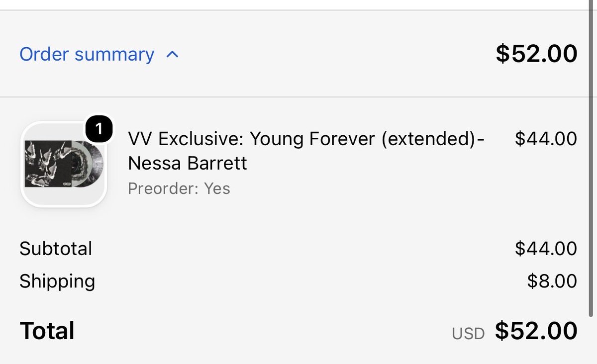Click the bottom Total amount $52.00

pyautogui.click(x=536, y=331)
